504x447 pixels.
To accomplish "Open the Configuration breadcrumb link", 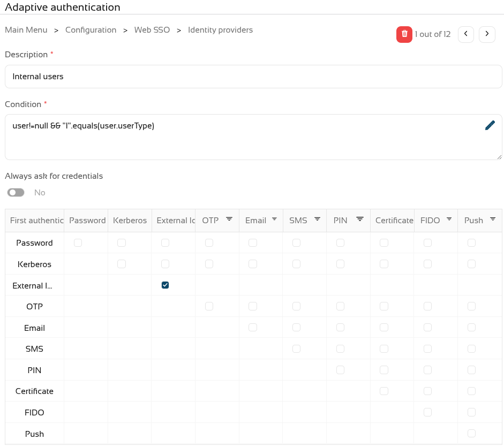I will tap(91, 30).
